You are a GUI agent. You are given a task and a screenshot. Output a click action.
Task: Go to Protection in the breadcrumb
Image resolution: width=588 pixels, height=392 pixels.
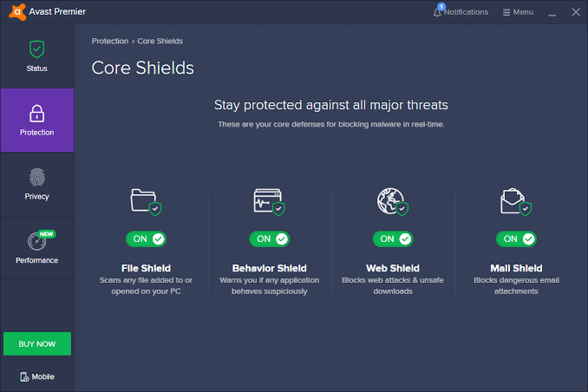(x=110, y=41)
